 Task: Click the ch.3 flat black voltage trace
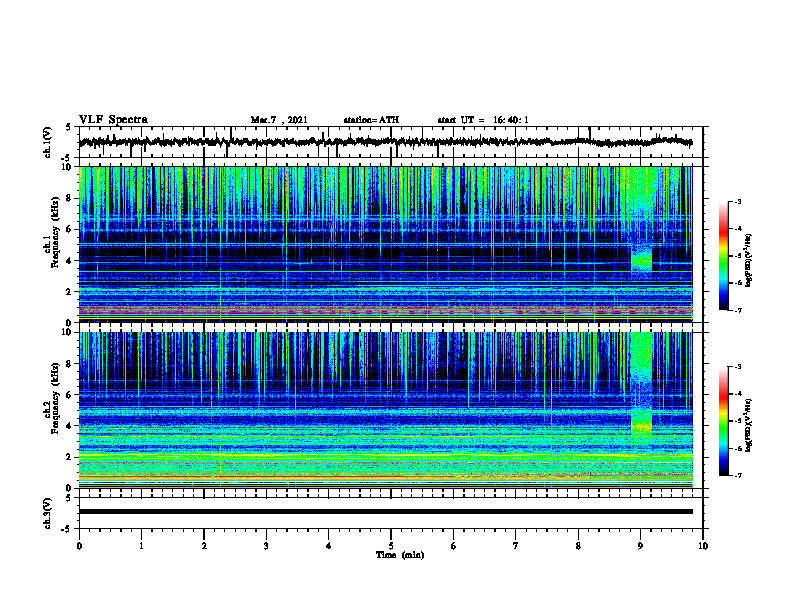pos(385,512)
